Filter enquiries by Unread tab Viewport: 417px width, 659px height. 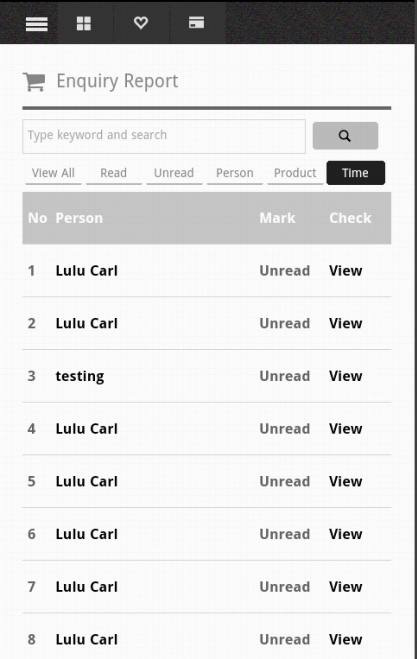[x=174, y=173]
